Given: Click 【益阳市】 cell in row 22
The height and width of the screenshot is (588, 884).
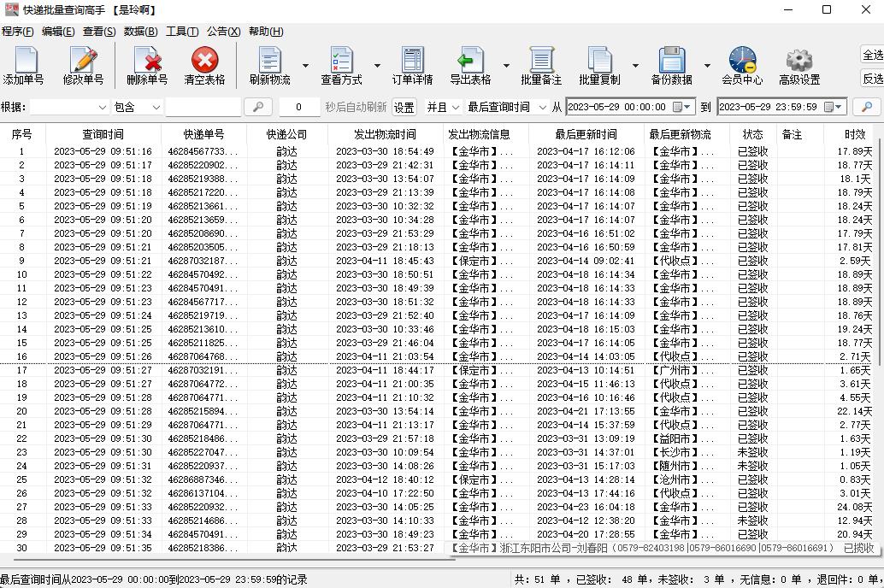Looking at the screenshot, I should [682, 438].
